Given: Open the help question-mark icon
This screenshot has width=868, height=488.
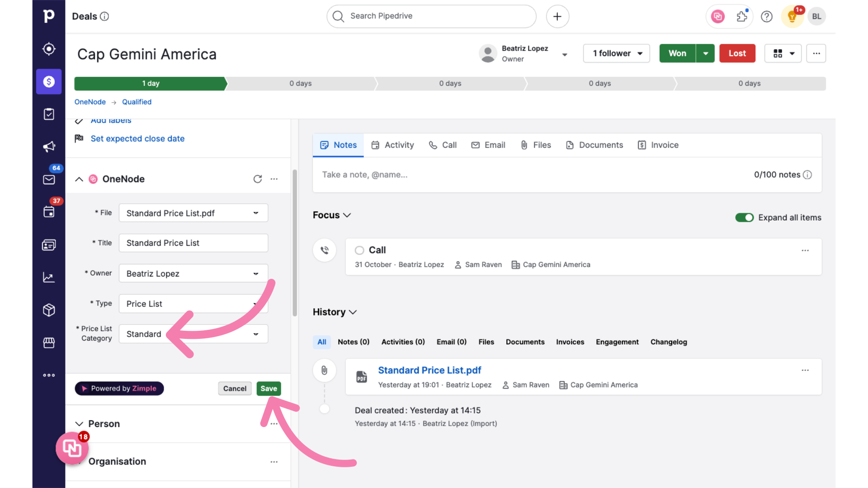Looking at the screenshot, I should [767, 17].
